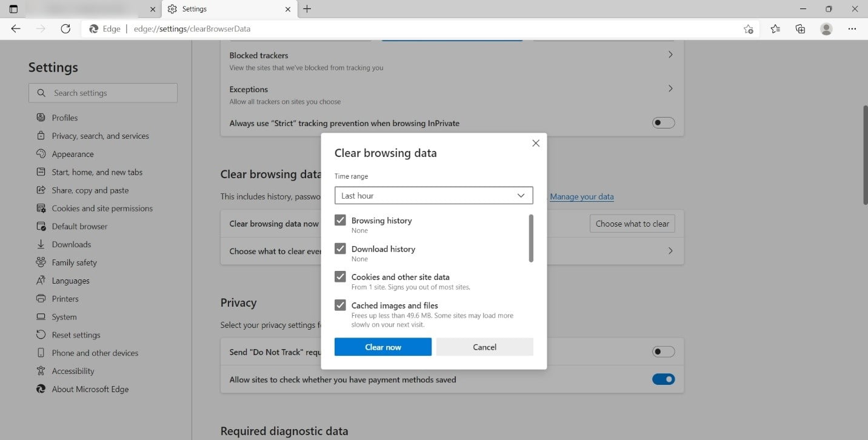This screenshot has width=868, height=440.
Task: Expand the Exceptions row chevron
Action: (x=670, y=88)
